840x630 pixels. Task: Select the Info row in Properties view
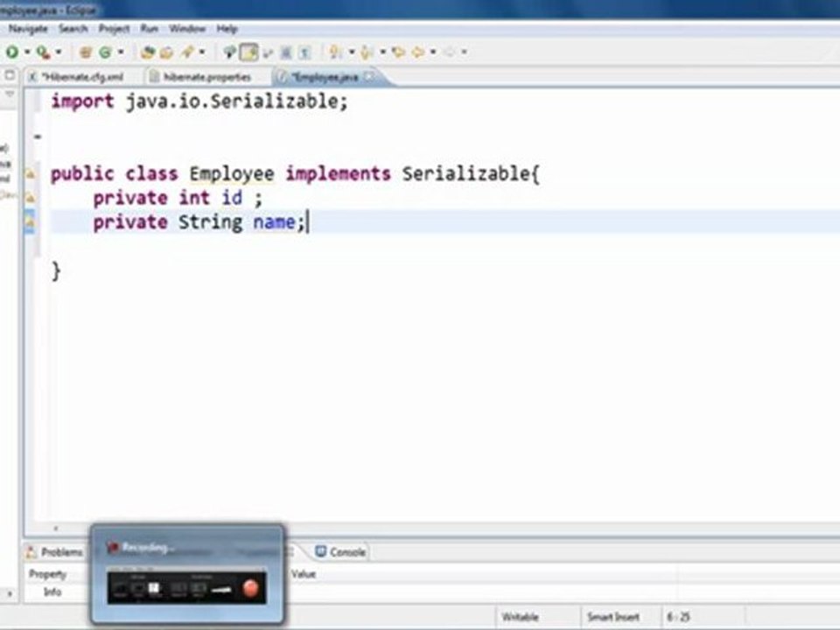tap(52, 592)
